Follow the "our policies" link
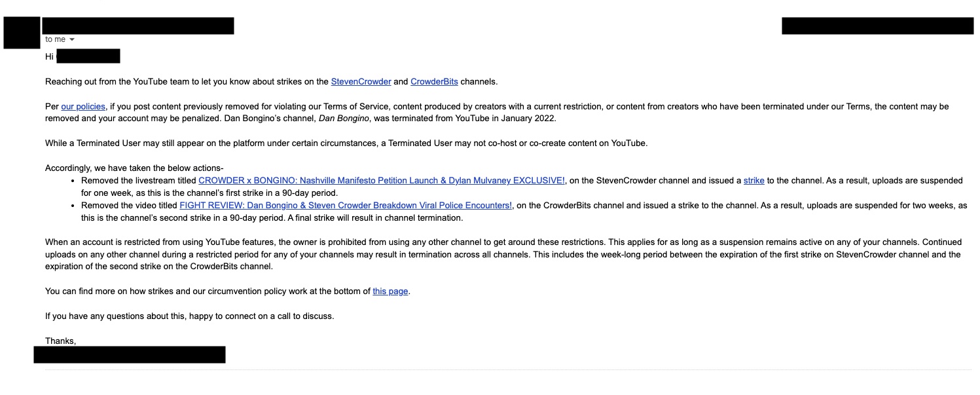The width and height of the screenshot is (980, 395). pyautogui.click(x=83, y=106)
